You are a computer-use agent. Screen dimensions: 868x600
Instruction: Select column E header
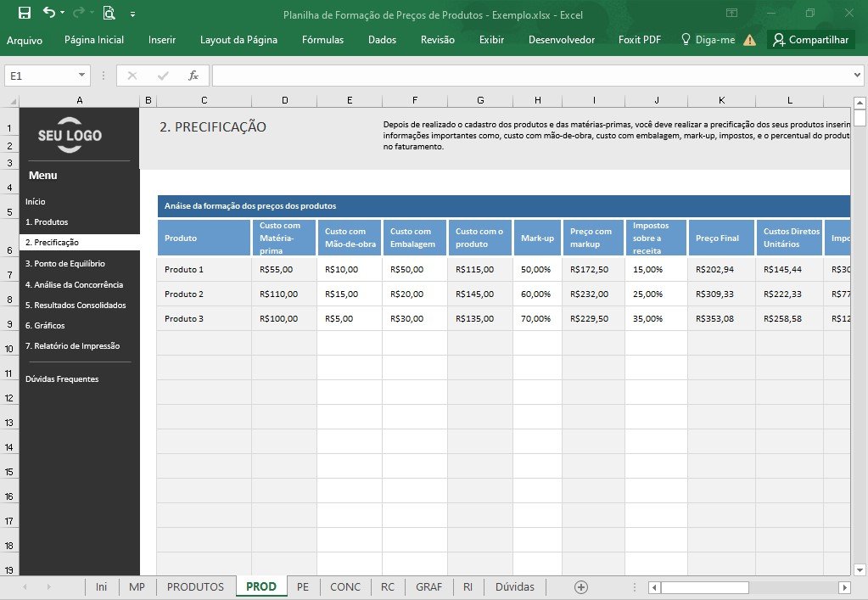[x=350, y=100]
